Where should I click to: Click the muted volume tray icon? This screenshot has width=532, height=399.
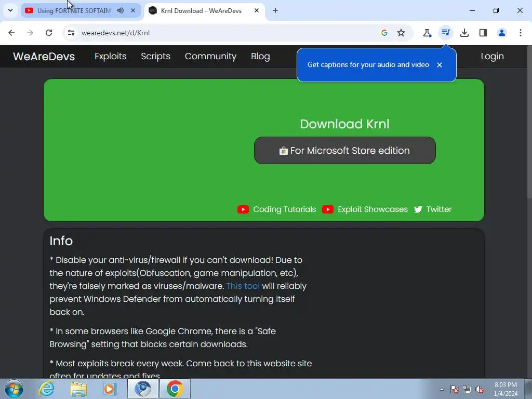480,389
